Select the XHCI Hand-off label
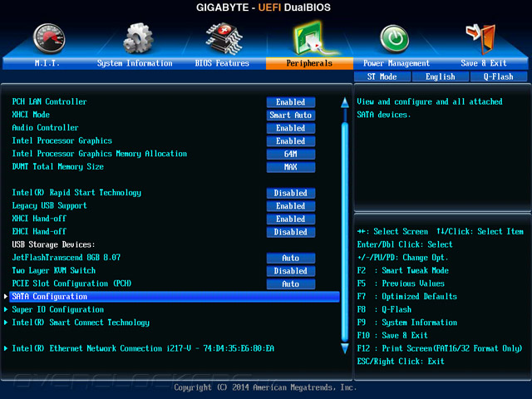 click(x=39, y=219)
